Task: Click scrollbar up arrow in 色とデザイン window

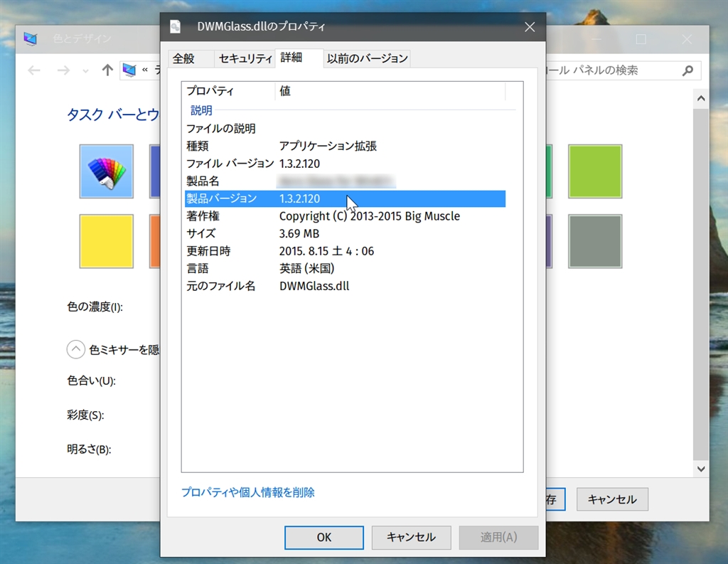Action: [x=701, y=98]
